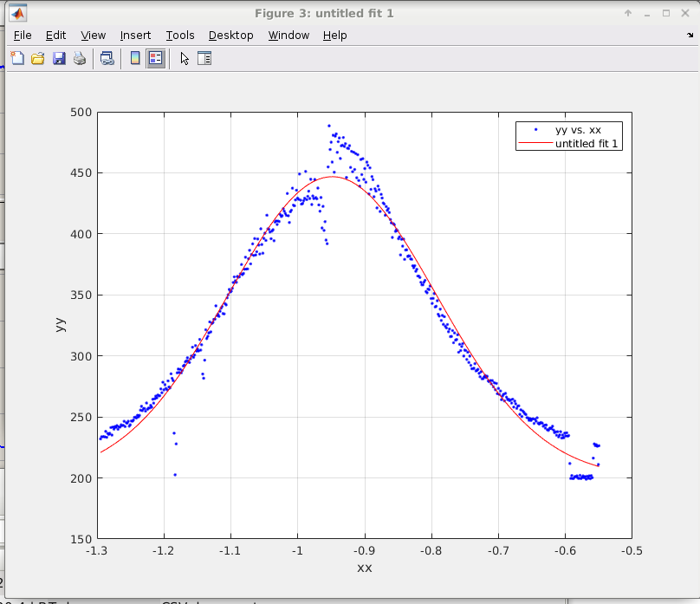Click the New Figure icon
The height and width of the screenshot is (604, 700).
coord(17,59)
